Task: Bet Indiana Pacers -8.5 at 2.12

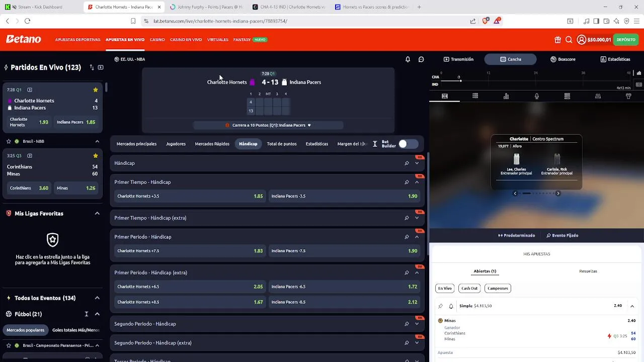Action: [345, 302]
